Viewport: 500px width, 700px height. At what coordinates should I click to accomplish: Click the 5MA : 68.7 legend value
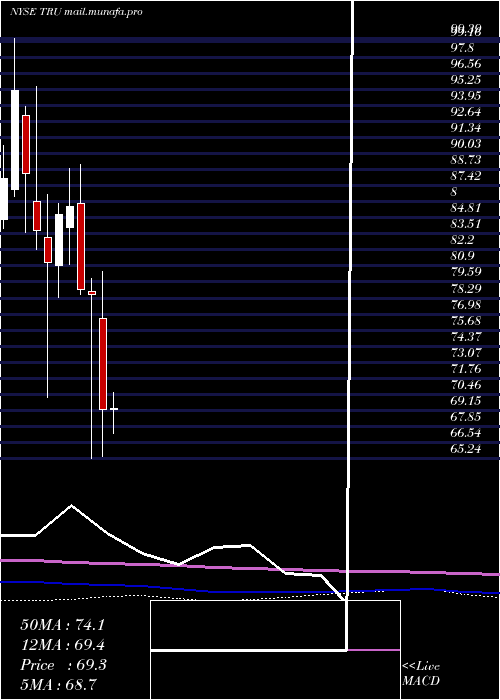pyautogui.click(x=58, y=684)
